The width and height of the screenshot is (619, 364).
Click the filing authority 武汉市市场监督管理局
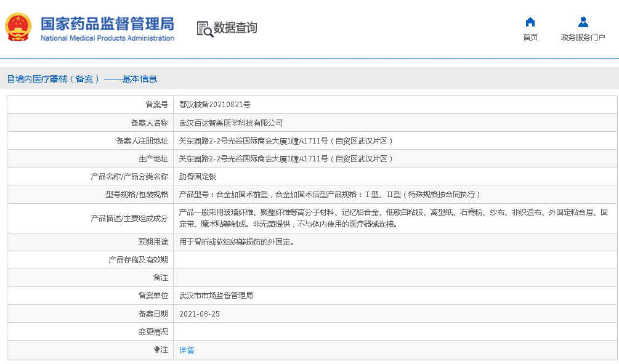[x=216, y=296]
